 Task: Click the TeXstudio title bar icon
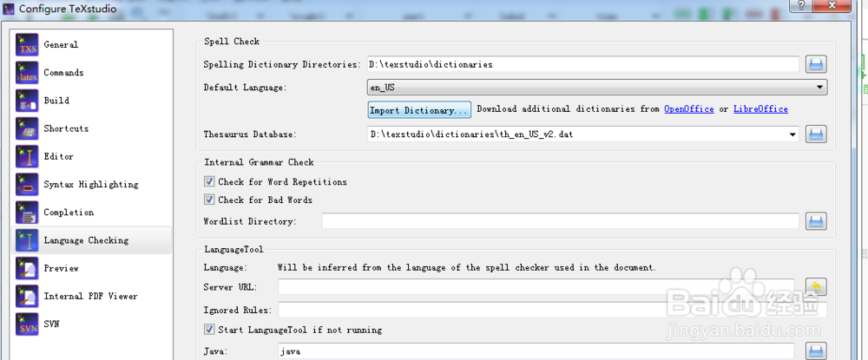point(9,9)
